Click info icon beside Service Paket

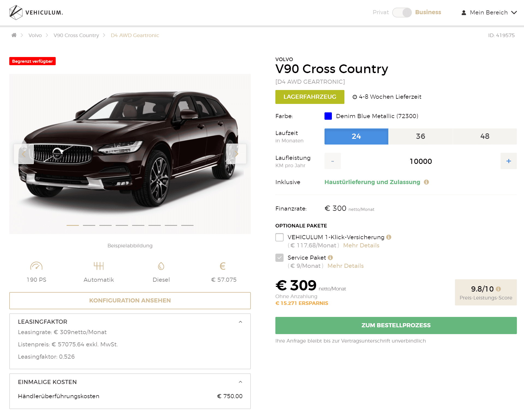(x=330, y=257)
